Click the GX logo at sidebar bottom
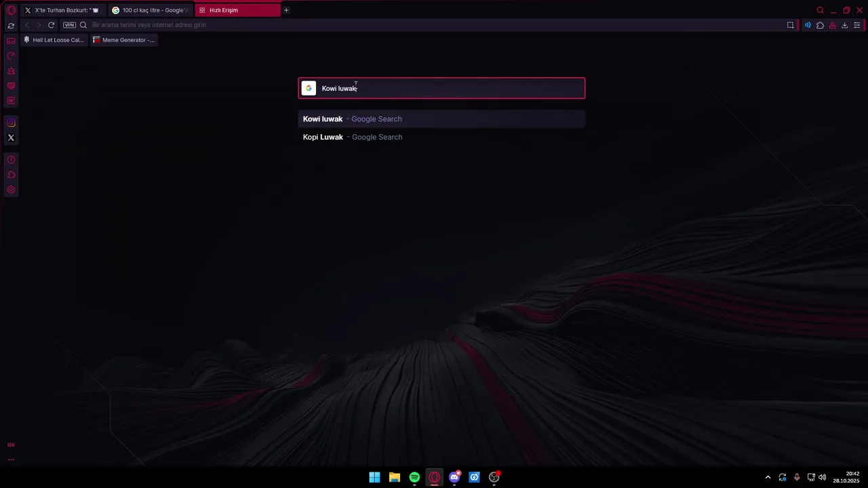868x488 pixels. coord(11,445)
